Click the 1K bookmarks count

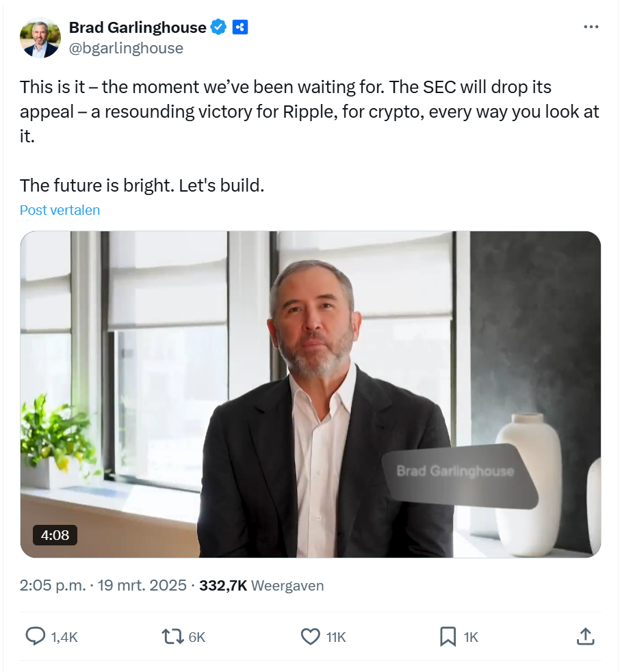pos(471,637)
